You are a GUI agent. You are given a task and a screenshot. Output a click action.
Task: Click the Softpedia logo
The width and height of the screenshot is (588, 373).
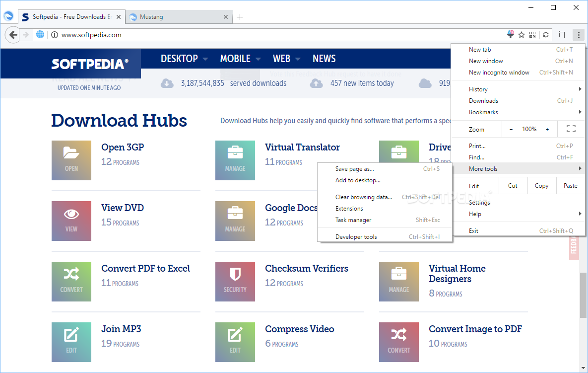pyautogui.click(x=90, y=64)
